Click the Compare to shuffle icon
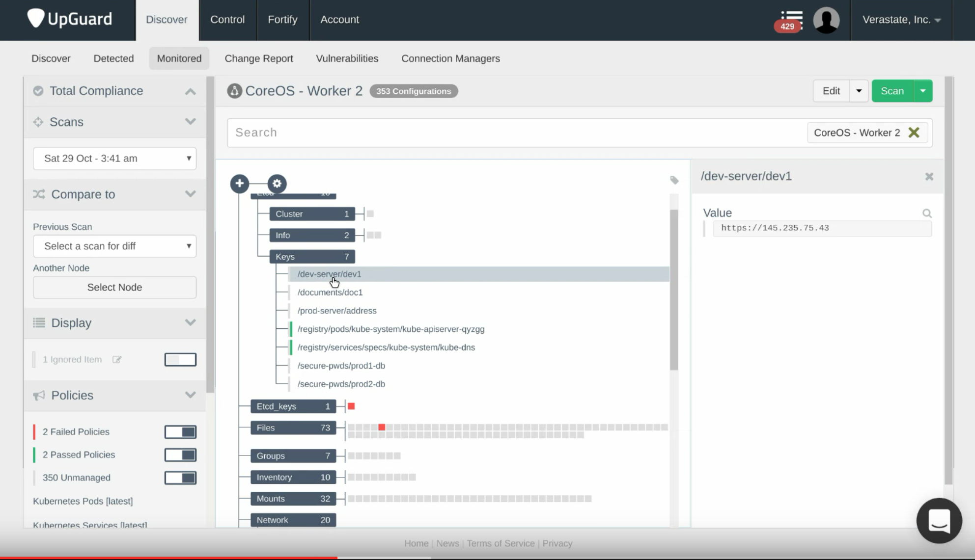The image size is (975, 560). click(39, 194)
